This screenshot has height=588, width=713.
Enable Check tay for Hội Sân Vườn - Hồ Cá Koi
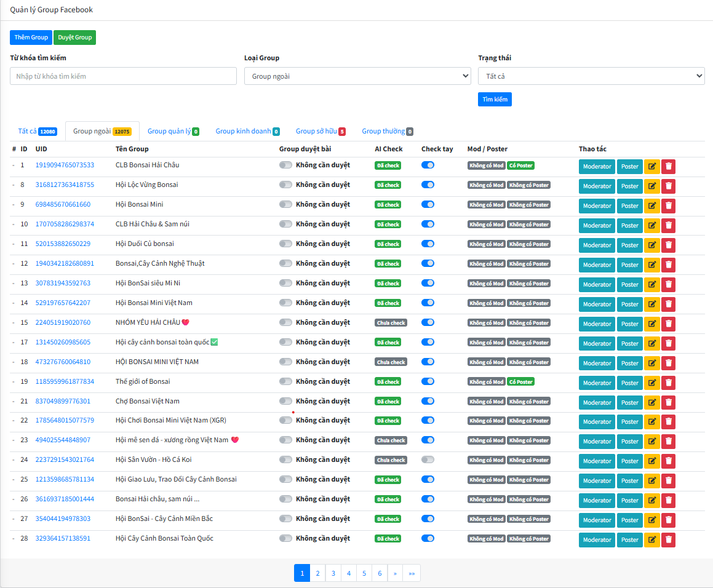click(x=428, y=459)
